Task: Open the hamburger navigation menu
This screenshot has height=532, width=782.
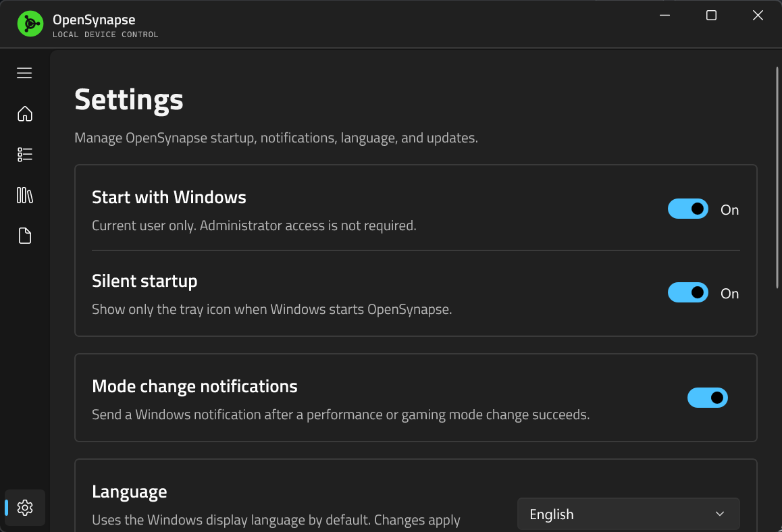Action: click(x=24, y=73)
